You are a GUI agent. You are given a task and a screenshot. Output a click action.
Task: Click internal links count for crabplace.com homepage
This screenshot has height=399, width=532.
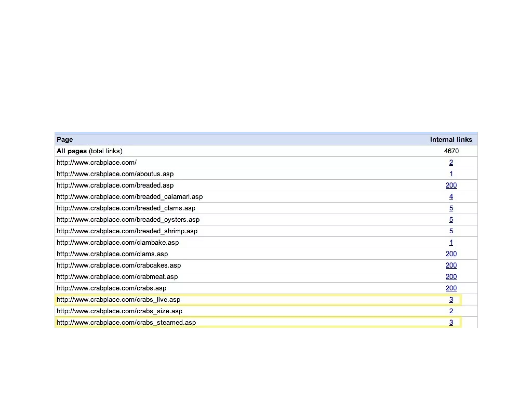[451, 163]
